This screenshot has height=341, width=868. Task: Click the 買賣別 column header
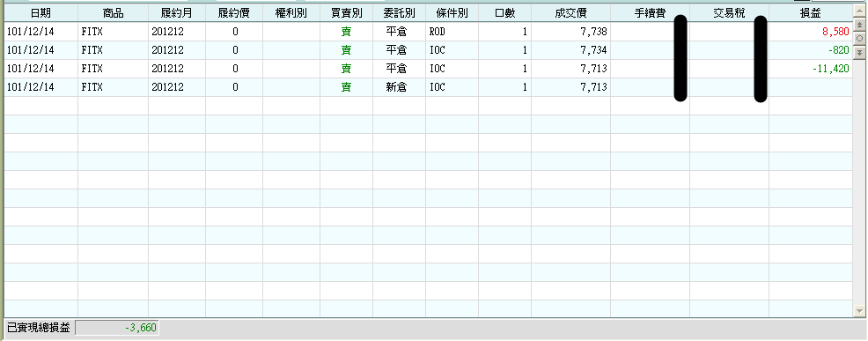click(x=346, y=12)
